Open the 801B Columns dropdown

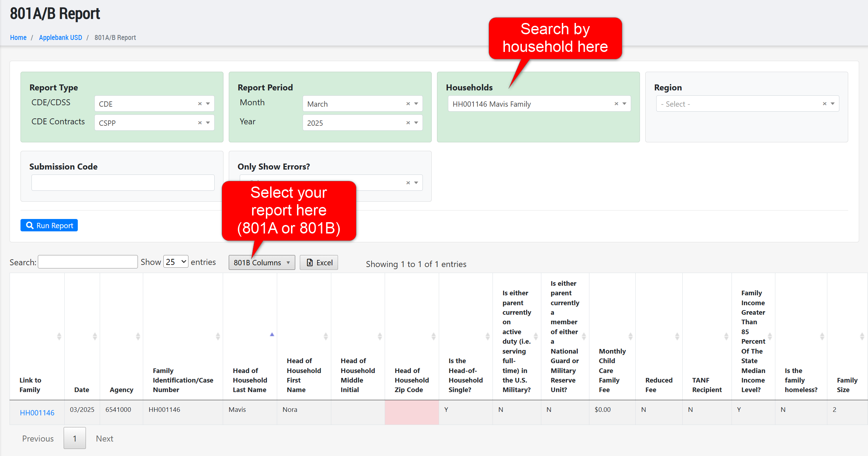click(x=262, y=263)
